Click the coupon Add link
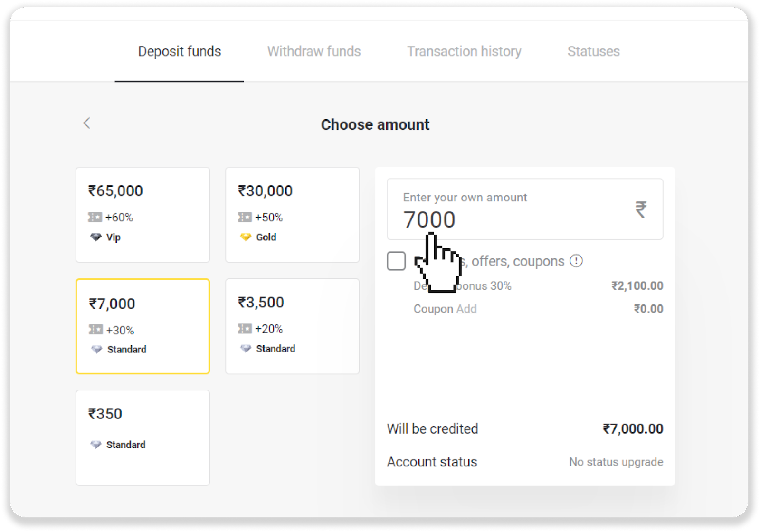The height and width of the screenshot is (532, 760). click(466, 309)
